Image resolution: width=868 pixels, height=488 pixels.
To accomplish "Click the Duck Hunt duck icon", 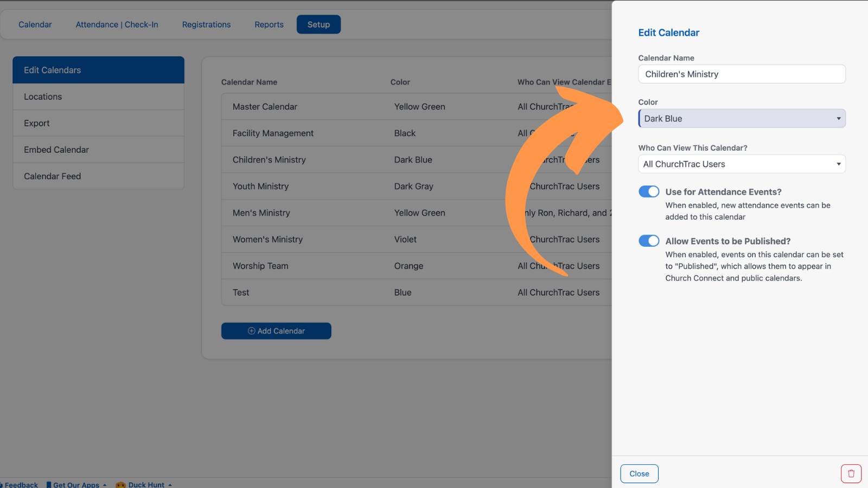I will (x=120, y=485).
